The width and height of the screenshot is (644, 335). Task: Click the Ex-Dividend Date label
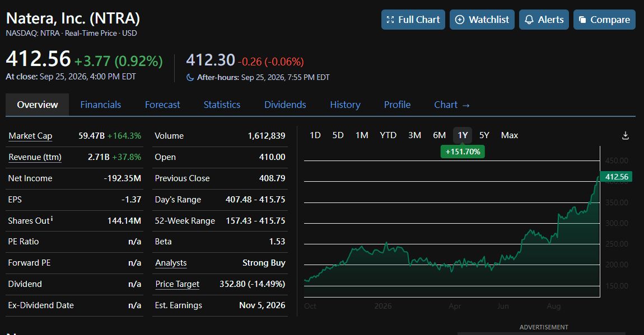pos(41,305)
